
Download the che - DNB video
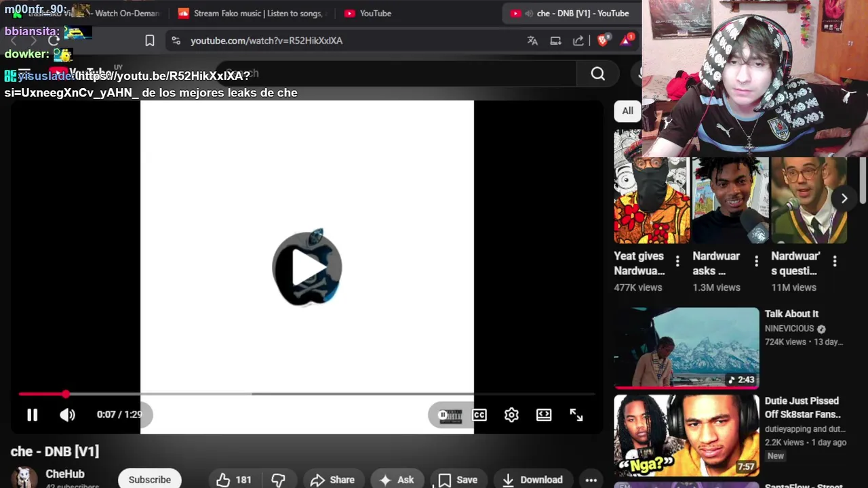pyautogui.click(x=533, y=480)
